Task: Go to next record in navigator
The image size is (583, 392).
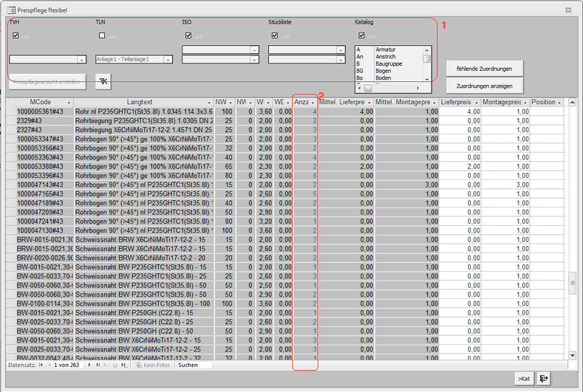Action: (89, 365)
